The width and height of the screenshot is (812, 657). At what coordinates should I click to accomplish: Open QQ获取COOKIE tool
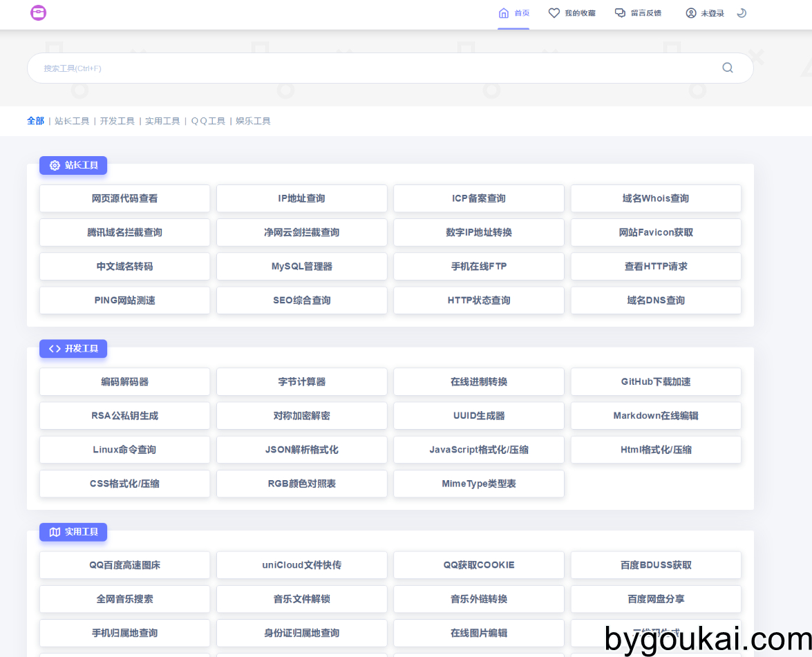click(479, 565)
